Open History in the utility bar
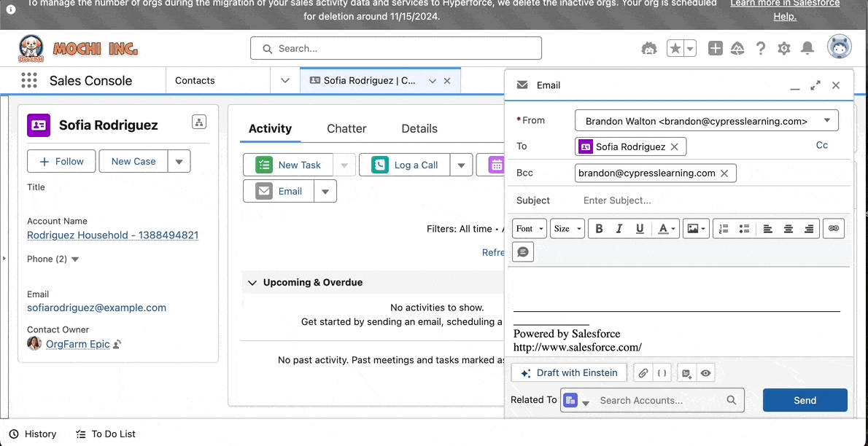Screen dimensions: 868x446 pyautogui.click(x=34, y=434)
